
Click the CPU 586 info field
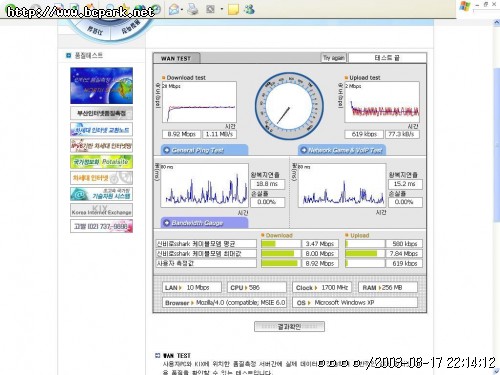[x=257, y=287]
